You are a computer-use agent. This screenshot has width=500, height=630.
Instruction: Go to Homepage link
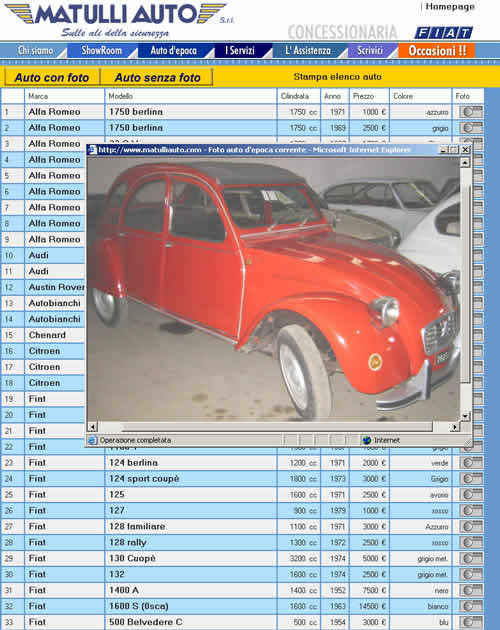450,6
